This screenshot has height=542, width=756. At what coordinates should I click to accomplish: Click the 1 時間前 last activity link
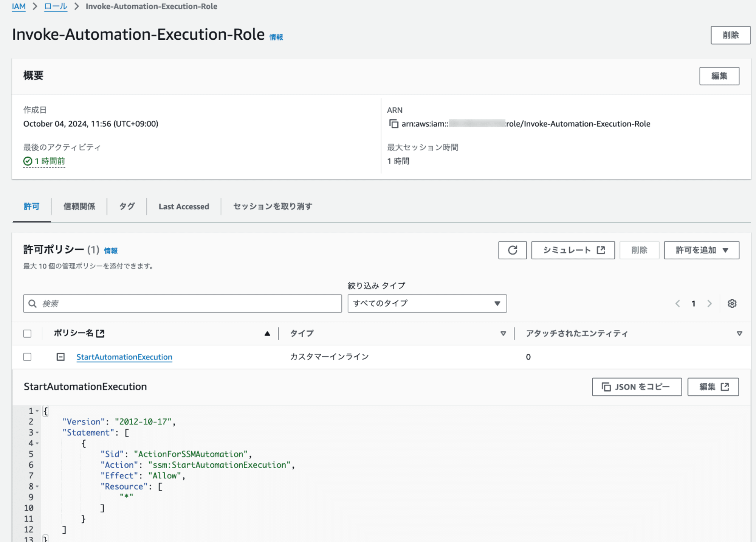(x=50, y=161)
